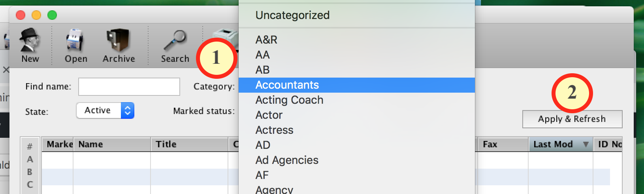Image resolution: width=644 pixels, height=194 pixels.
Task: Sort by the Name column header
Action: click(x=112, y=145)
